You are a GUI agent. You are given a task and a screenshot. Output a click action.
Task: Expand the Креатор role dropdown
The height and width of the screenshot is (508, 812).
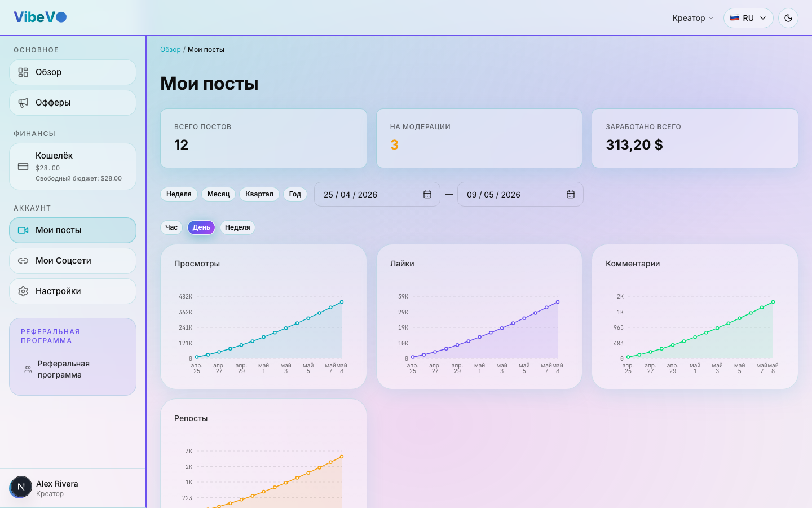pos(692,18)
